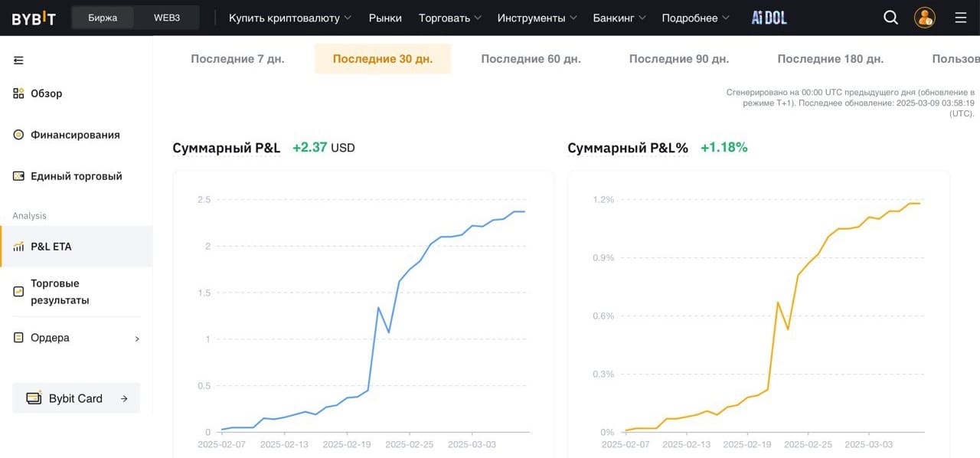Select the Последние 90 дн. tab

coord(679,59)
